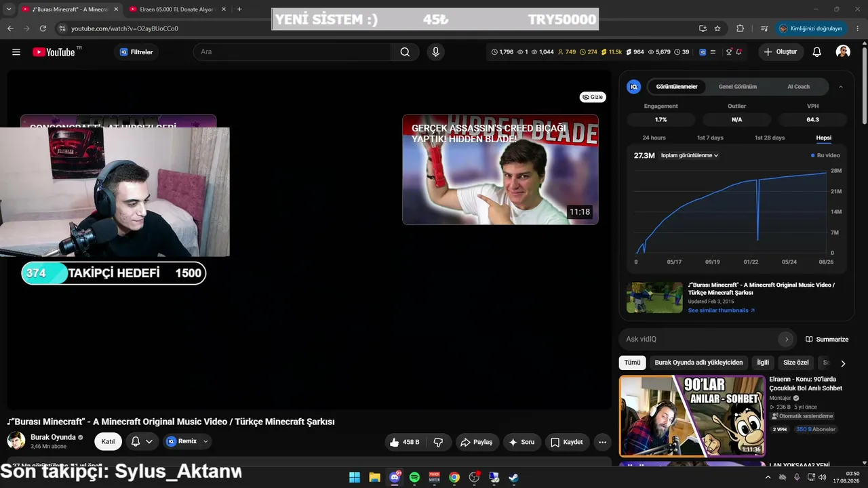
Task: Click the Summarize button
Action: tap(827, 339)
